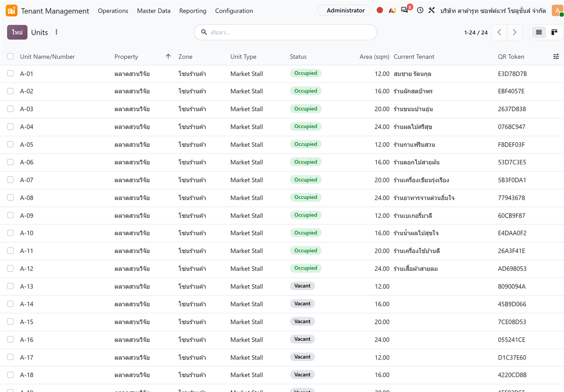Open the Configuration menu

pyautogui.click(x=234, y=11)
